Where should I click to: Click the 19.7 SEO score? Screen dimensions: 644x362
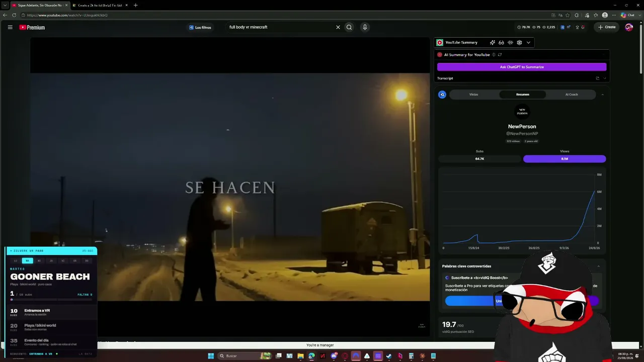pos(449,325)
